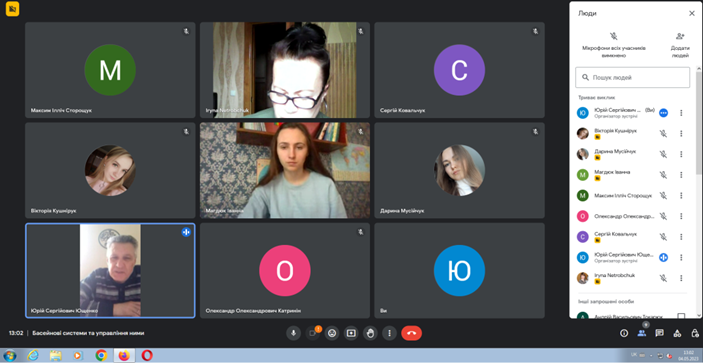Click the green M avatar of Максим Ілліч Сторощук
The width and height of the screenshot is (703, 363).
click(x=110, y=70)
